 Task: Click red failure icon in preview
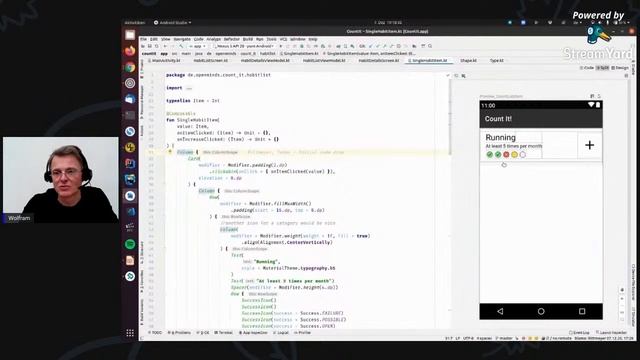(x=506, y=155)
